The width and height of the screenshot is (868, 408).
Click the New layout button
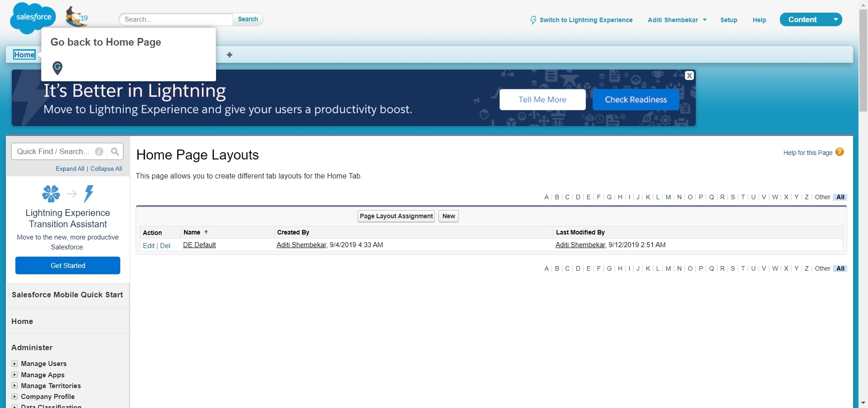click(x=448, y=216)
